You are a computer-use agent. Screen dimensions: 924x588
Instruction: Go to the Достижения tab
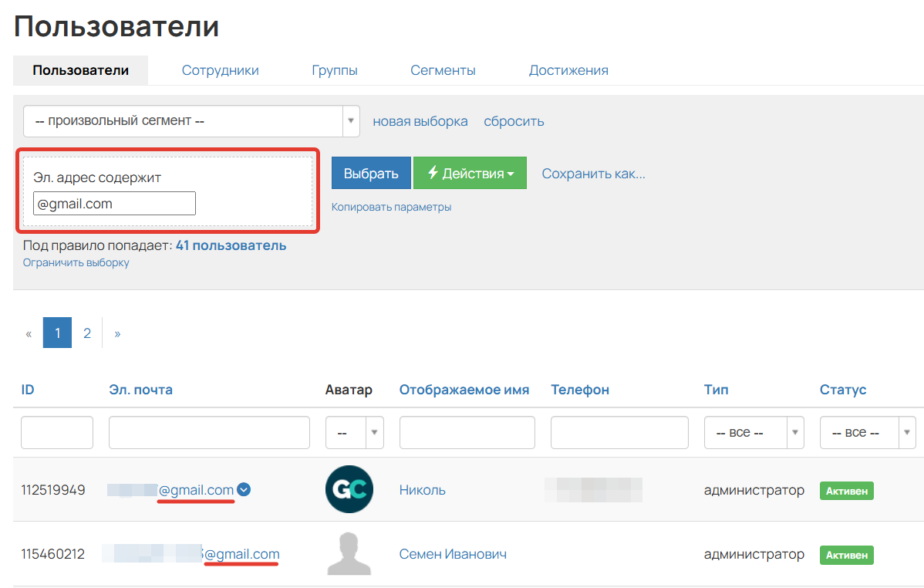568,69
